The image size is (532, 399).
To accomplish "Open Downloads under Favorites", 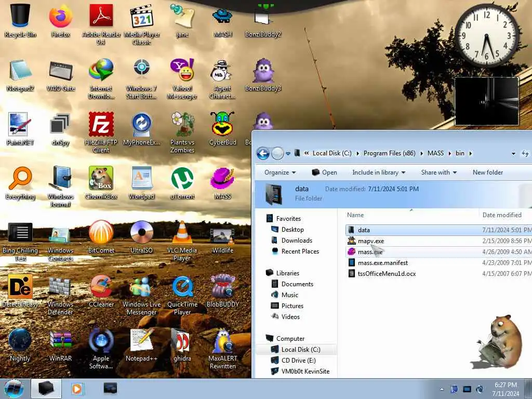I will click(x=297, y=241).
